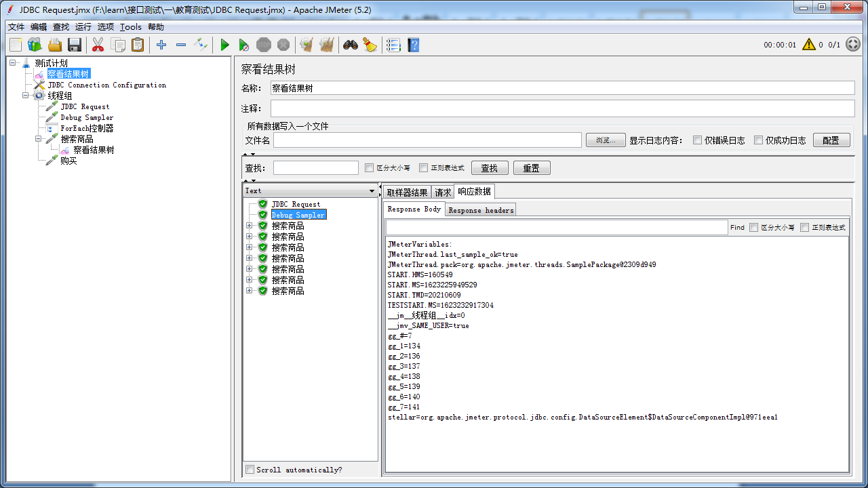Viewport: 868px width, 488px height.
Task: Tick 正则表达式 next to the 查找 field
Action: [x=424, y=168]
